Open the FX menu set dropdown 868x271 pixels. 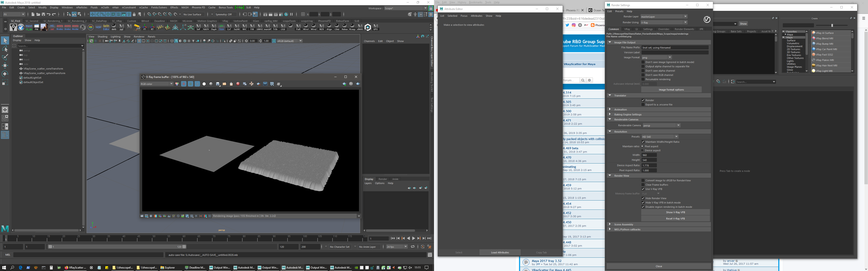click(x=14, y=14)
